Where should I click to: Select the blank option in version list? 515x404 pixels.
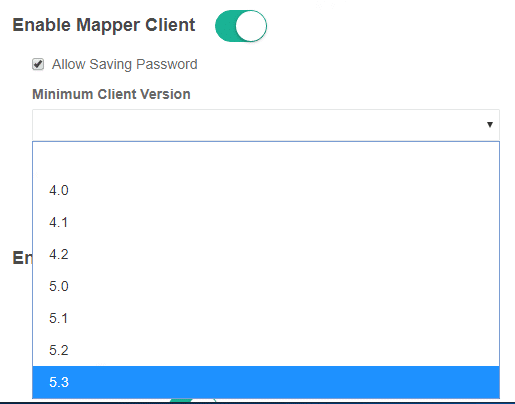[x=266, y=158]
